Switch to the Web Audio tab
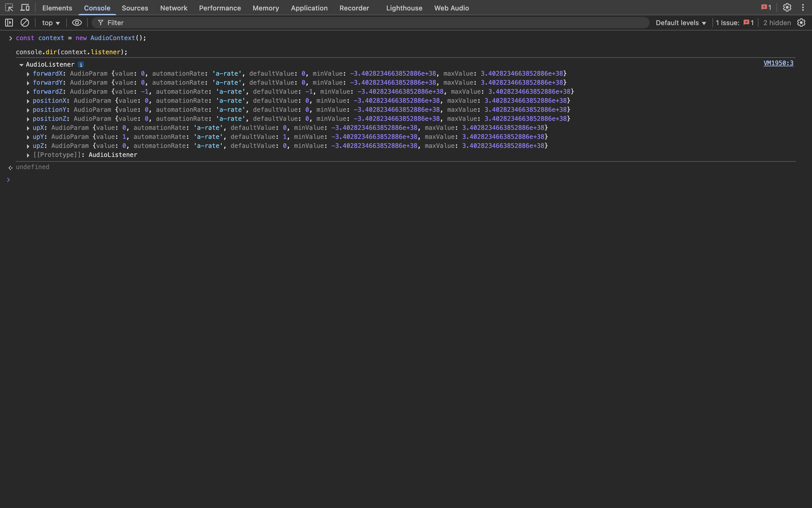Image resolution: width=812 pixels, height=508 pixels. click(x=451, y=8)
